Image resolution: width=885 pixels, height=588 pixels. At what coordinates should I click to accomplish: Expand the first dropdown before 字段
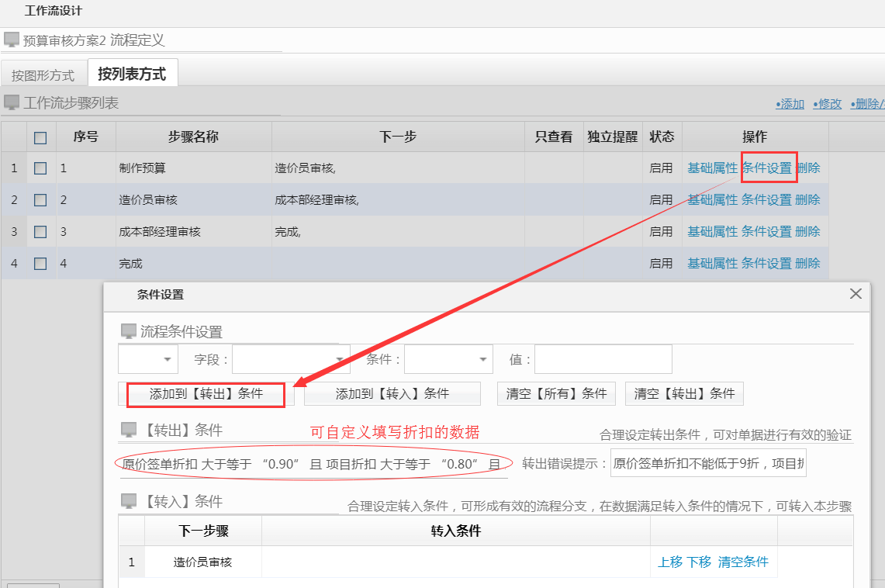[x=147, y=359]
